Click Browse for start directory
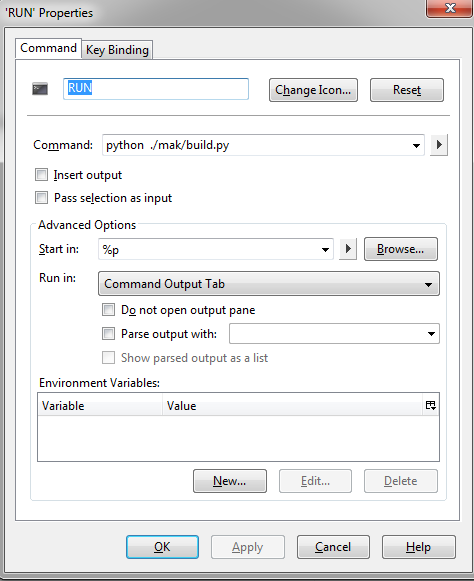This screenshot has height=581, width=474. (401, 249)
